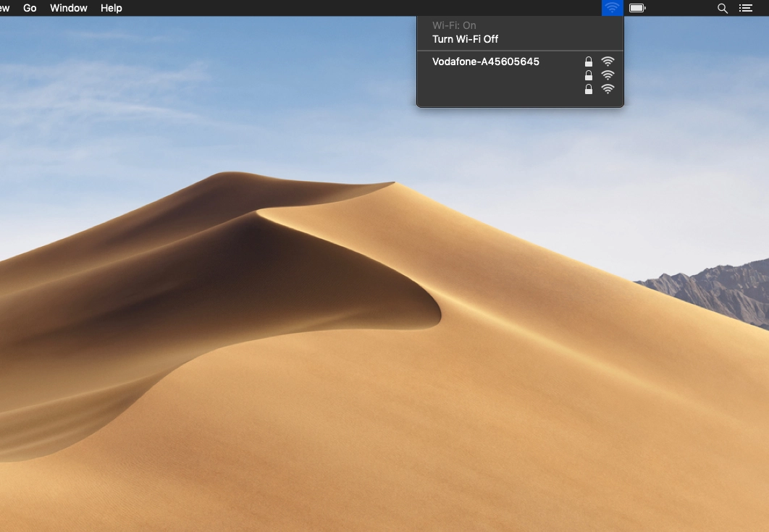Open the Go menu
The image size is (769, 532).
tap(30, 8)
